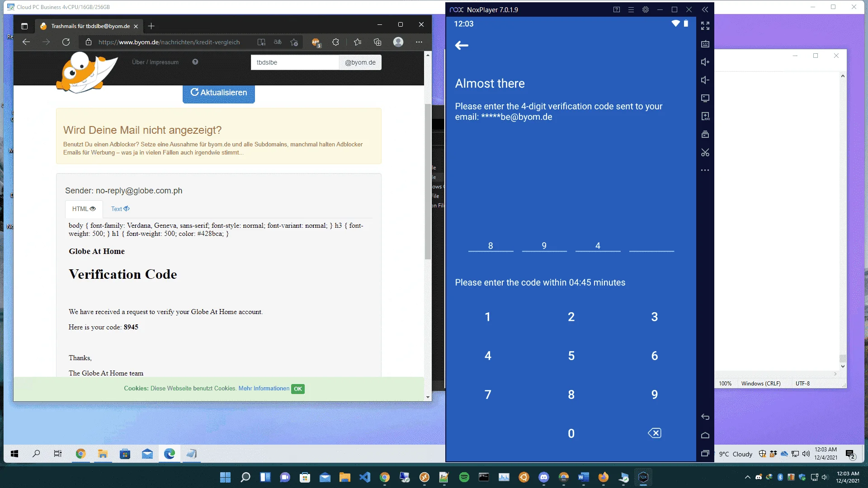868x488 pixels.
Task: Open Discord from the Windows 11 taskbar
Action: click(544, 477)
